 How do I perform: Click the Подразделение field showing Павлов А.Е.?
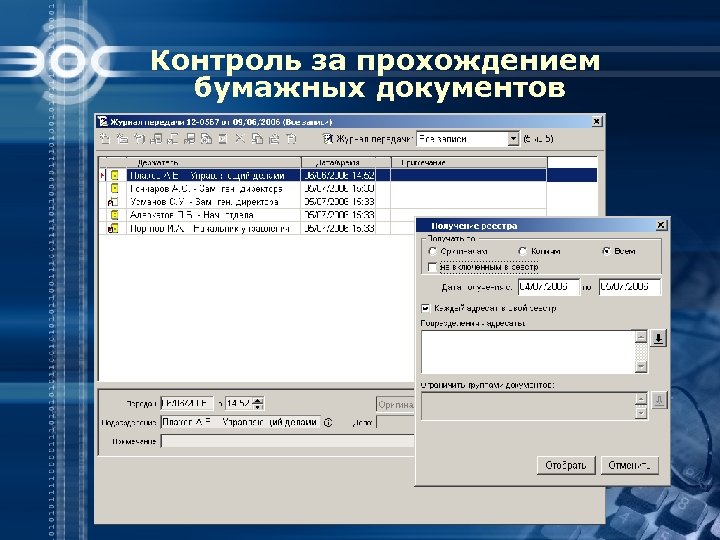click(x=240, y=422)
